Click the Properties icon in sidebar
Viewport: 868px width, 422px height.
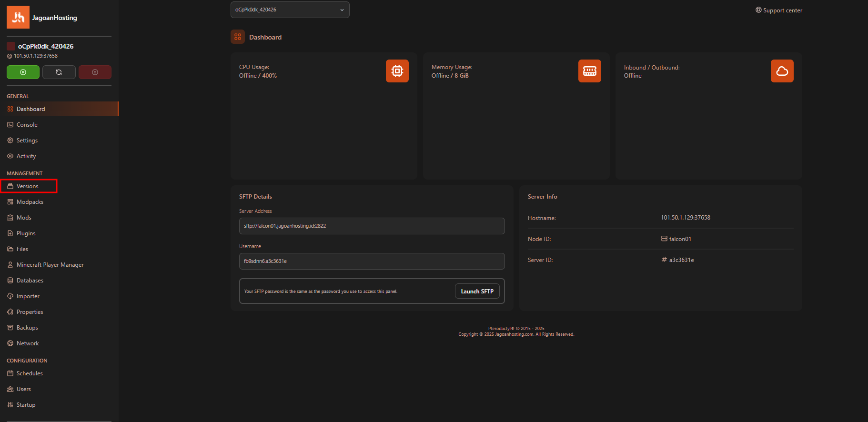pyautogui.click(x=10, y=312)
